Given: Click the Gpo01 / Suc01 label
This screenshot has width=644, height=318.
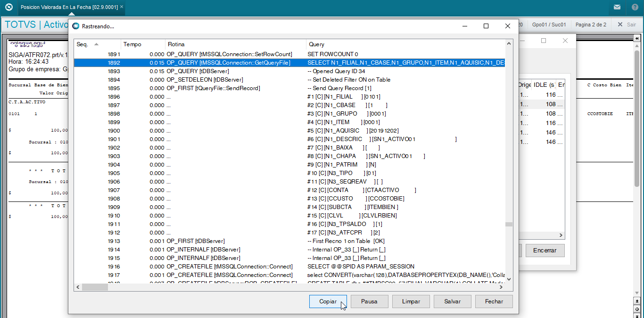Looking at the screenshot, I should 549,25.
